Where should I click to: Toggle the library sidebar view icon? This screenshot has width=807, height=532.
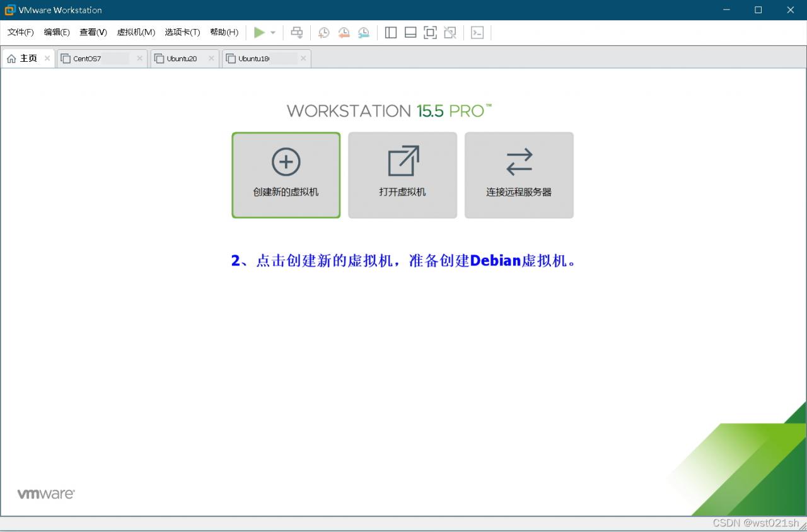[x=391, y=32]
